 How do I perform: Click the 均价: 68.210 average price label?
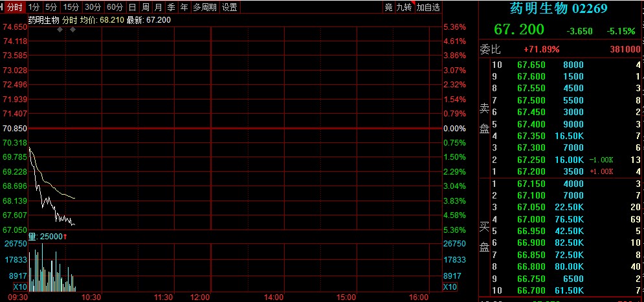102,20
